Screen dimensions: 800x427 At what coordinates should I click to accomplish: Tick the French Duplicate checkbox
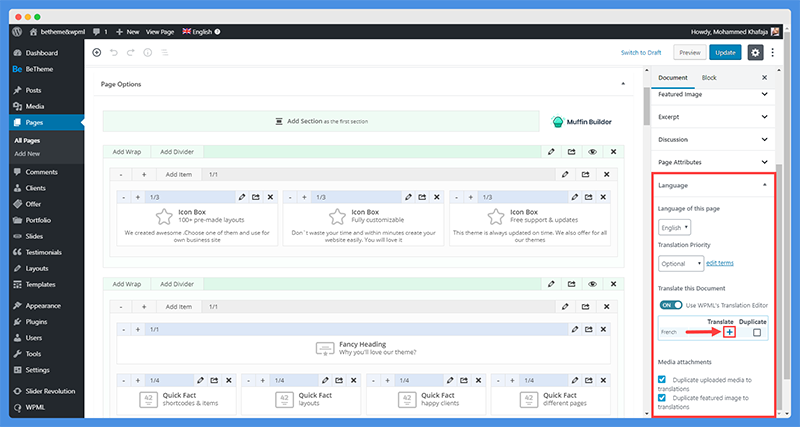coord(757,332)
